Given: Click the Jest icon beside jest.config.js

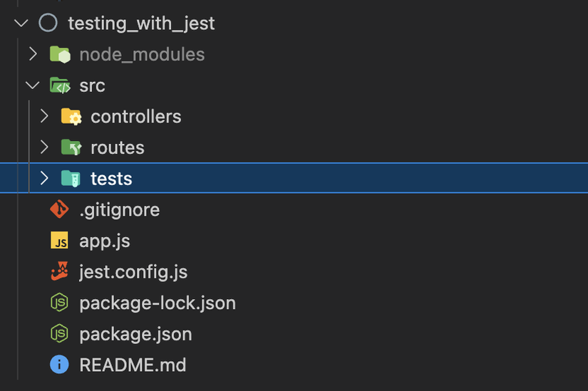Looking at the screenshot, I should click(x=59, y=271).
